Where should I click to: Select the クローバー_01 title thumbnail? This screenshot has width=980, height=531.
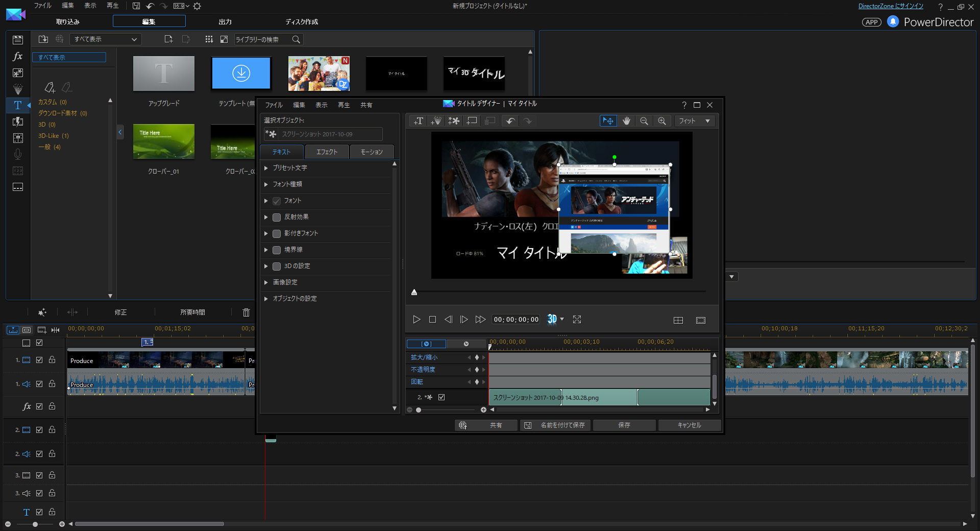(x=163, y=141)
